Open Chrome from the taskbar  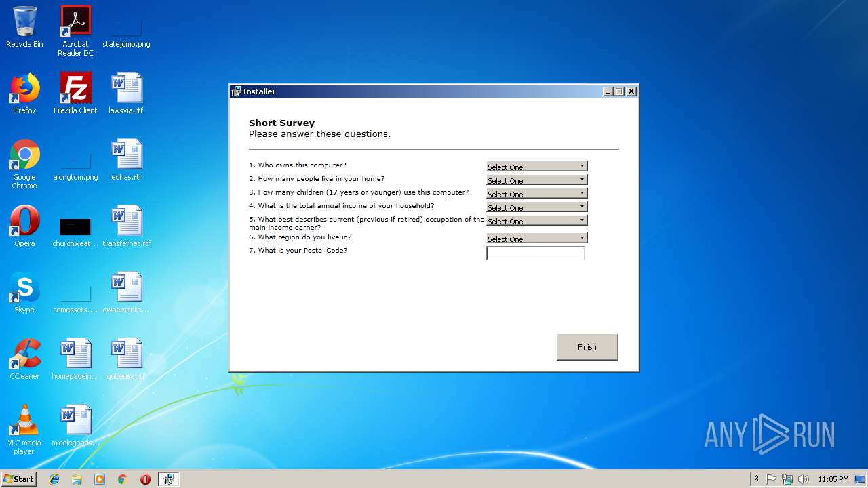pos(122,479)
